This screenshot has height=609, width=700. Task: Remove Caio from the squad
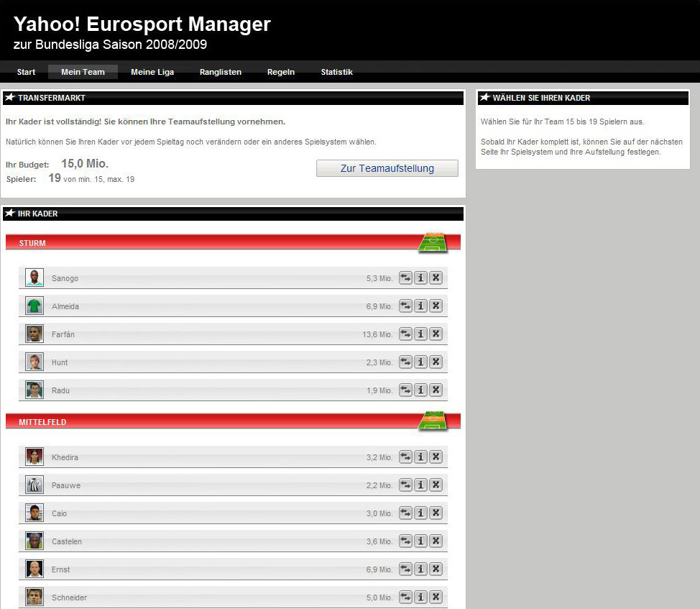(x=436, y=513)
